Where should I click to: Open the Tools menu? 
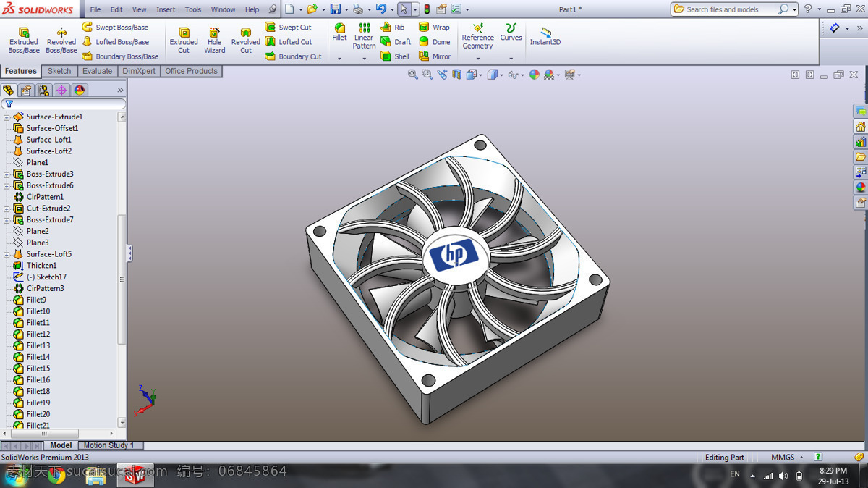point(193,9)
